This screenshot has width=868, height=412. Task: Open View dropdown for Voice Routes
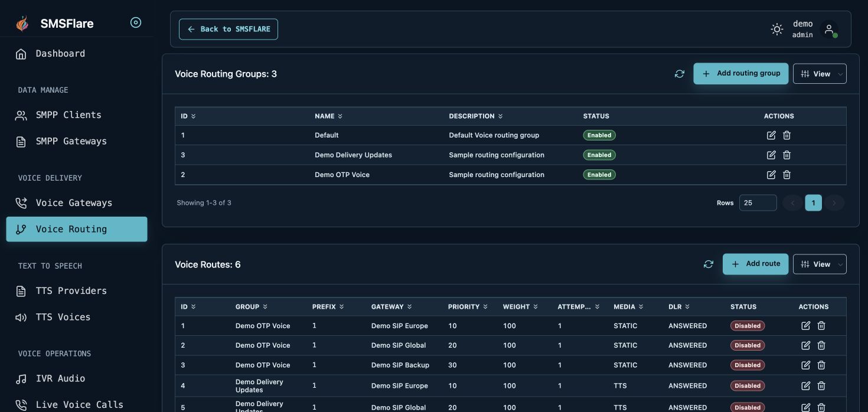point(820,264)
